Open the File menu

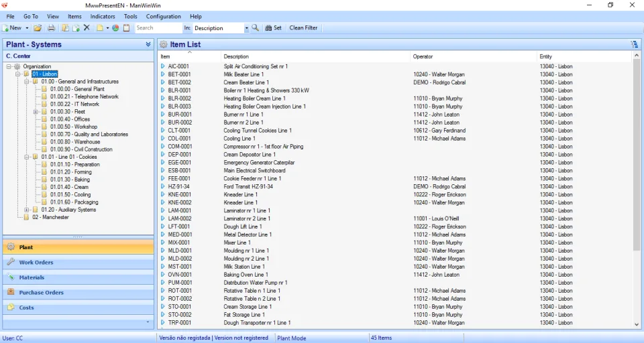(10, 16)
